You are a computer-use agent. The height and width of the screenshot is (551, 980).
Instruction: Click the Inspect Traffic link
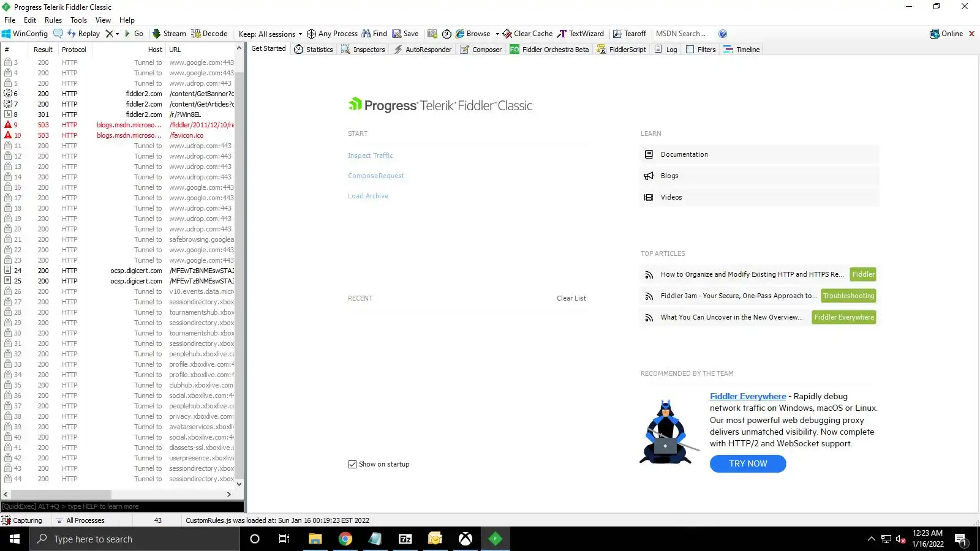[371, 156]
